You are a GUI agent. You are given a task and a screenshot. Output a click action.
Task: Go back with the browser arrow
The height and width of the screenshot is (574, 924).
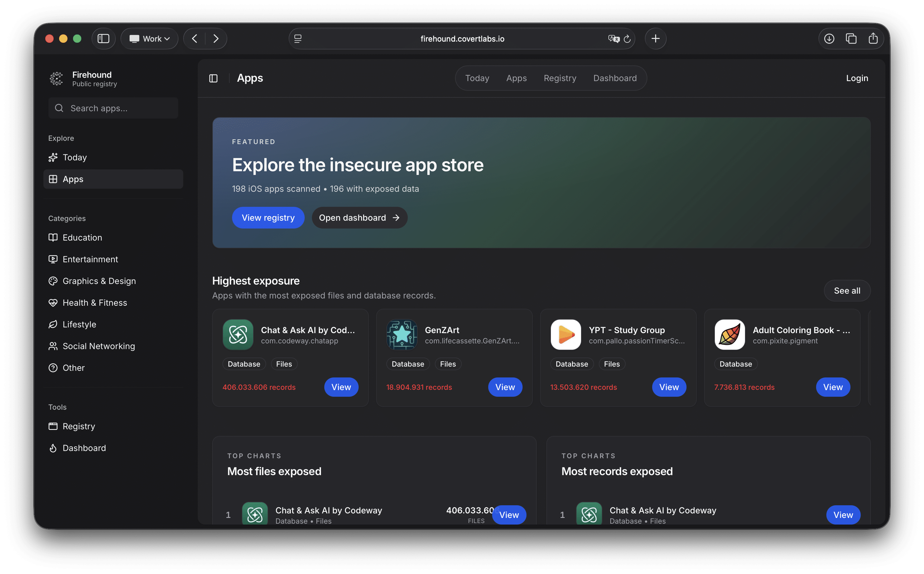pyautogui.click(x=195, y=39)
